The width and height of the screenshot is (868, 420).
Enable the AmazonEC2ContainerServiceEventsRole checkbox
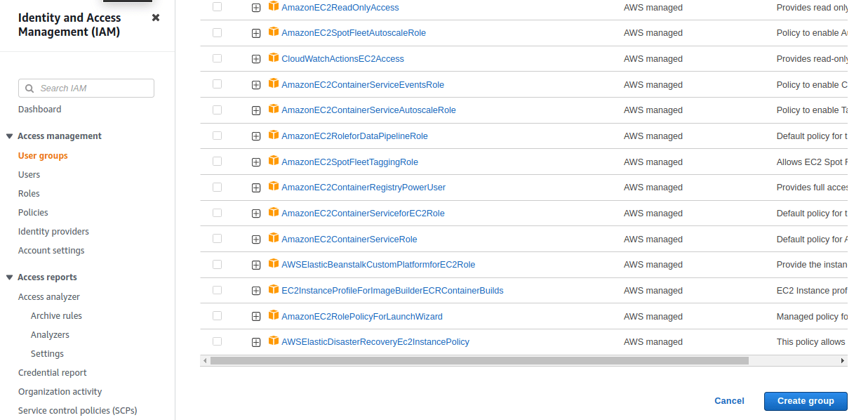coord(217,84)
